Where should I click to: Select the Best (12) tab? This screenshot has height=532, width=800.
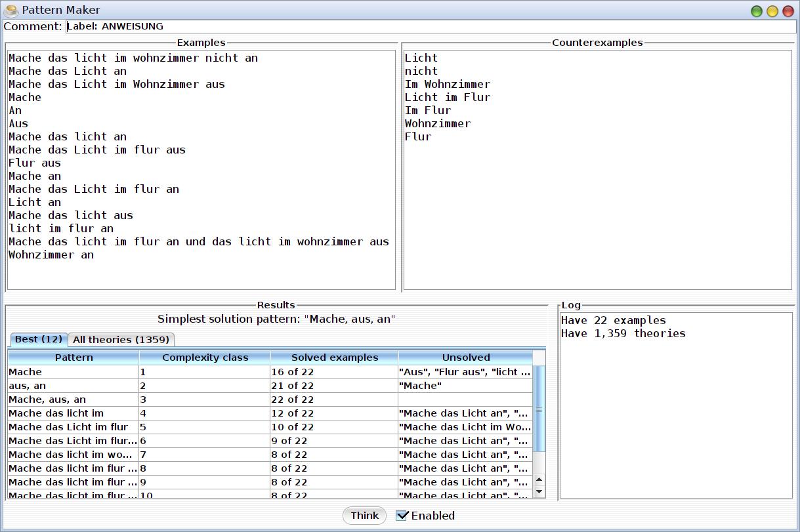[38, 339]
